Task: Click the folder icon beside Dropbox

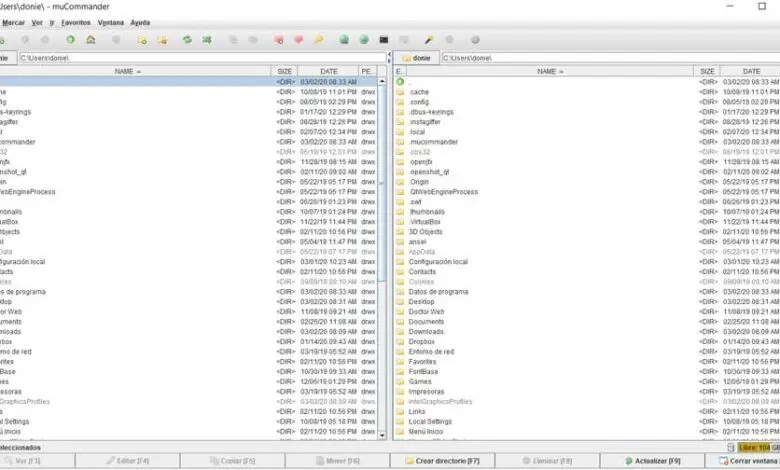Action: (400, 342)
